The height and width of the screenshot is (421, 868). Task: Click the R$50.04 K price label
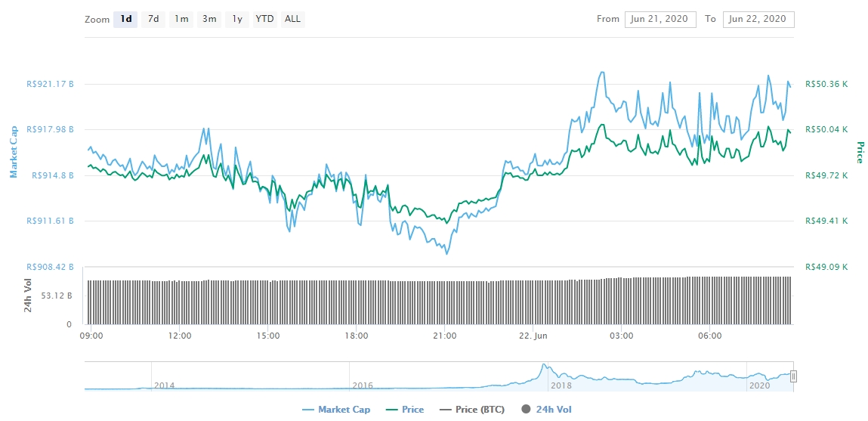[x=826, y=129]
